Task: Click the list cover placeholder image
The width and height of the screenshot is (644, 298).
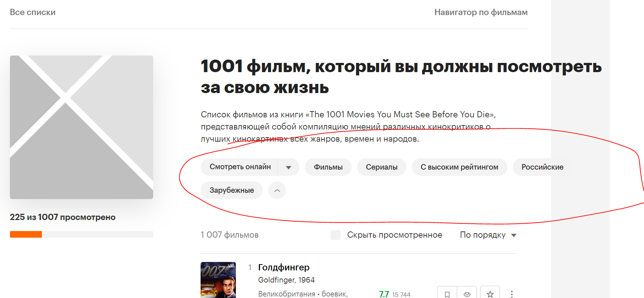Action: pos(82,127)
